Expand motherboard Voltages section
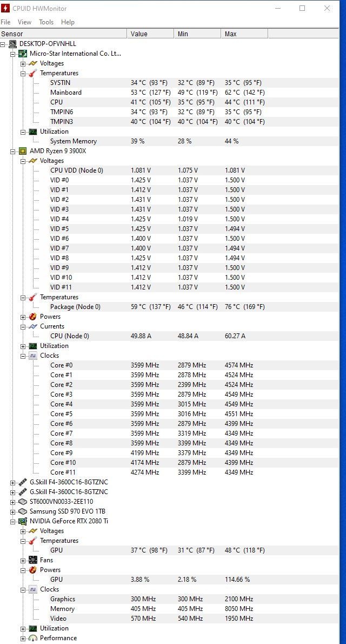Image resolution: width=346 pixels, height=644 pixels. [x=23, y=64]
